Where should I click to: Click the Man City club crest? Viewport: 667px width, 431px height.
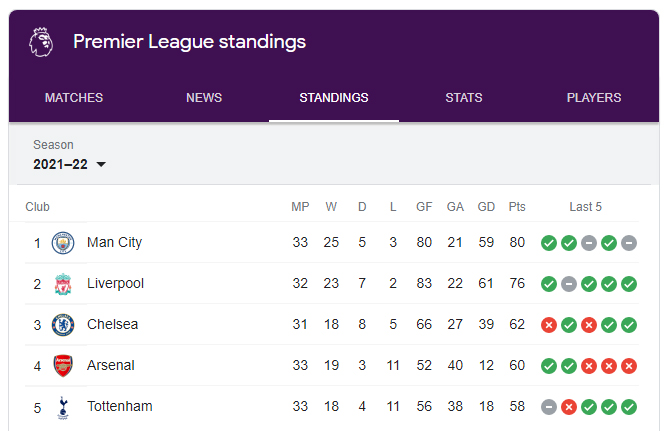(x=63, y=243)
